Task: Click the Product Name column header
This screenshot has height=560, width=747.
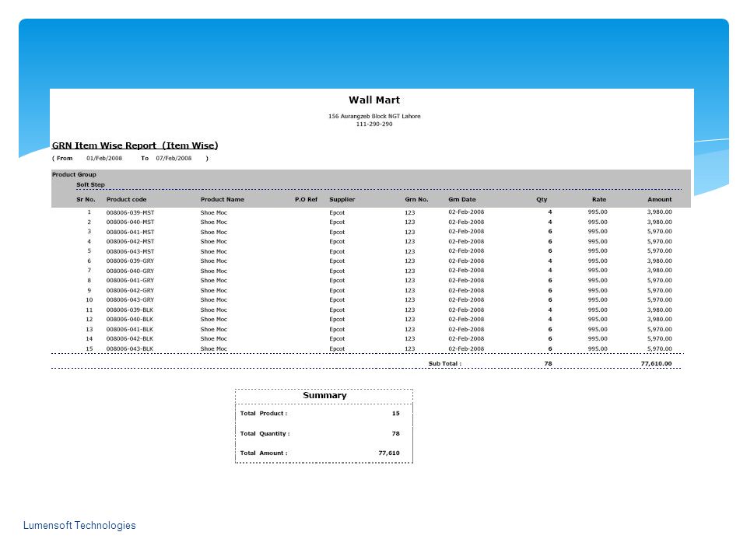Action: tap(222, 200)
